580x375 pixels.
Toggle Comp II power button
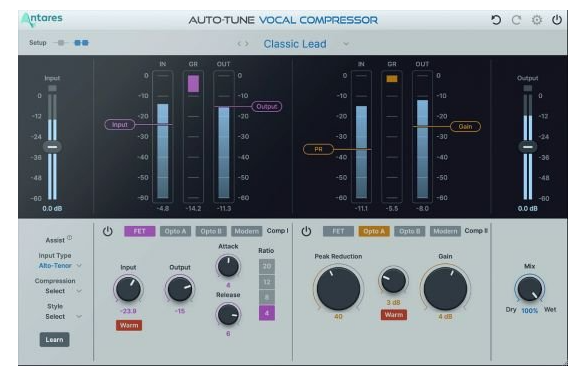(306, 232)
